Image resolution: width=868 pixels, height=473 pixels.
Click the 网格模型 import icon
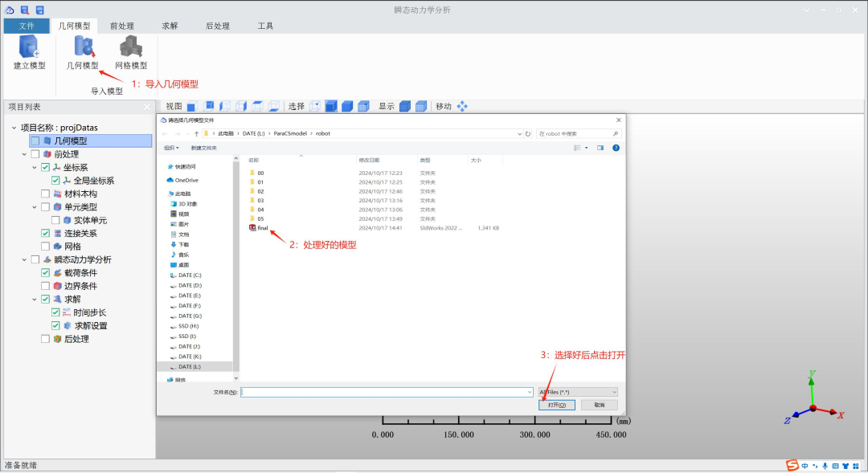pos(131,47)
